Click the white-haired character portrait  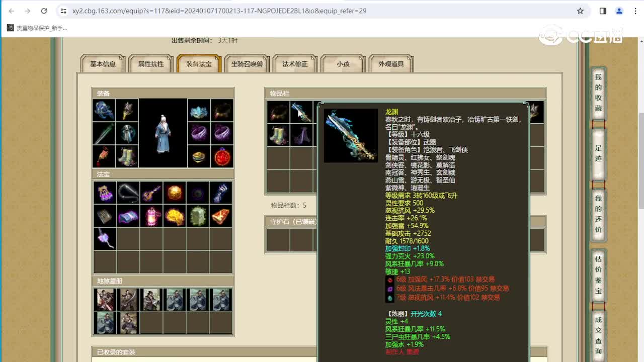point(163,133)
